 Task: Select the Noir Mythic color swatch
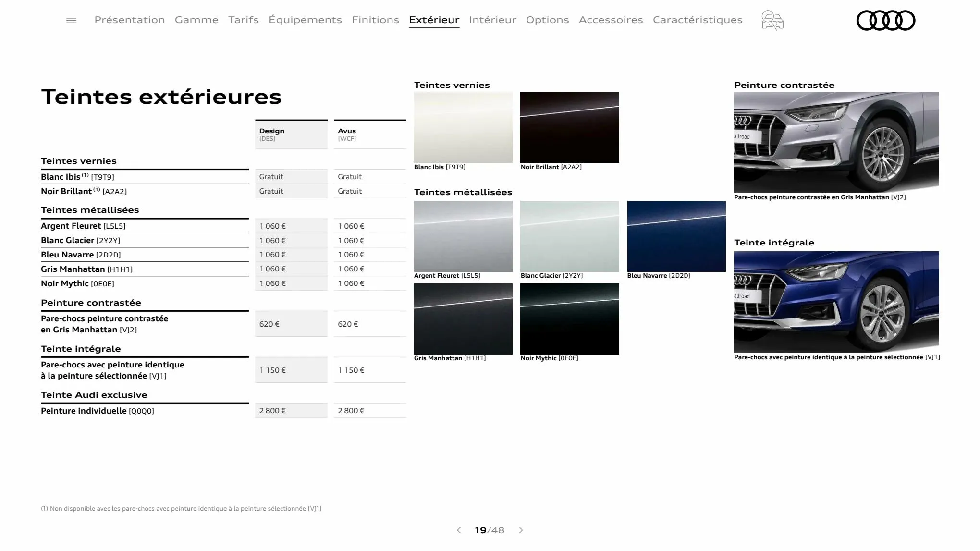click(570, 319)
